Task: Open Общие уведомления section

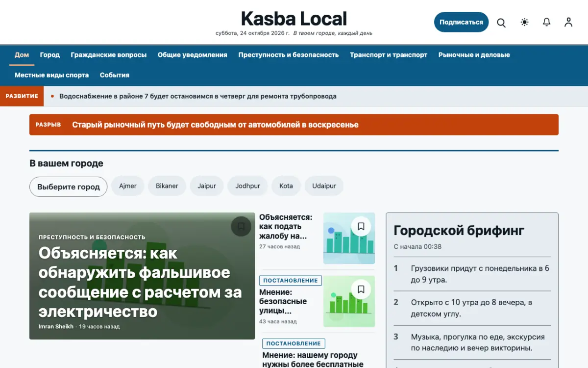Action: click(x=193, y=55)
